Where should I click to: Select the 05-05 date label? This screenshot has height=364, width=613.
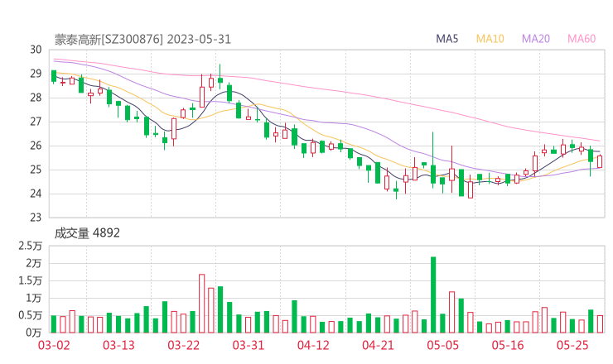point(442,345)
